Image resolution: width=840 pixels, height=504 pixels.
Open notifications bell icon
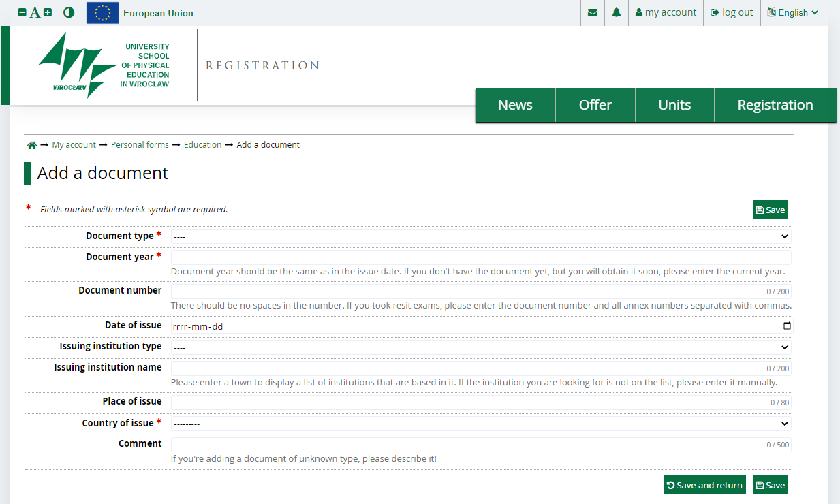coord(617,12)
